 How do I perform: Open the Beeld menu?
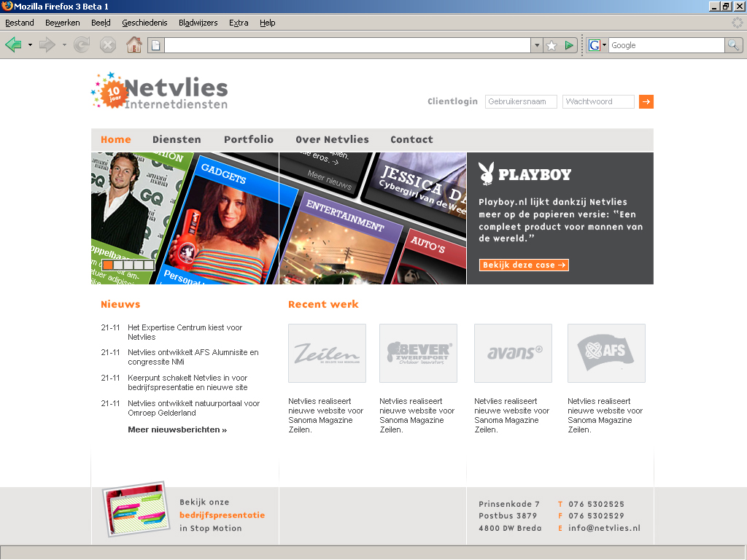click(x=101, y=23)
